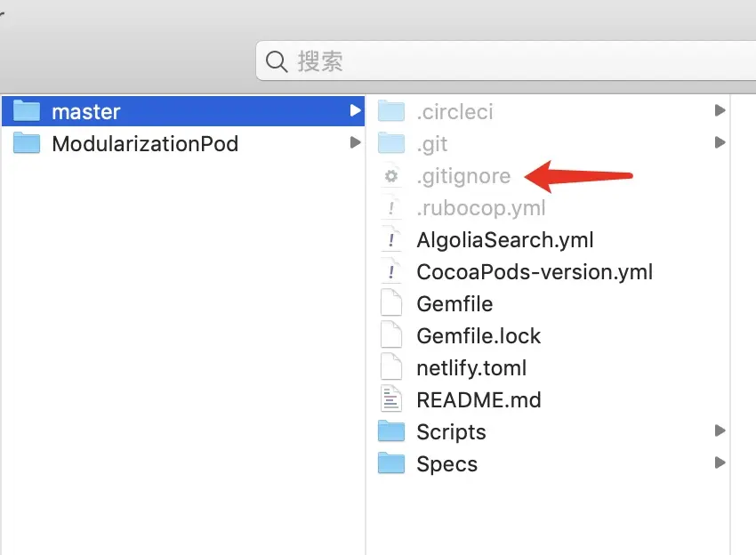Click the Gemfile blank document icon
This screenshot has height=555, width=756.
tap(391, 304)
